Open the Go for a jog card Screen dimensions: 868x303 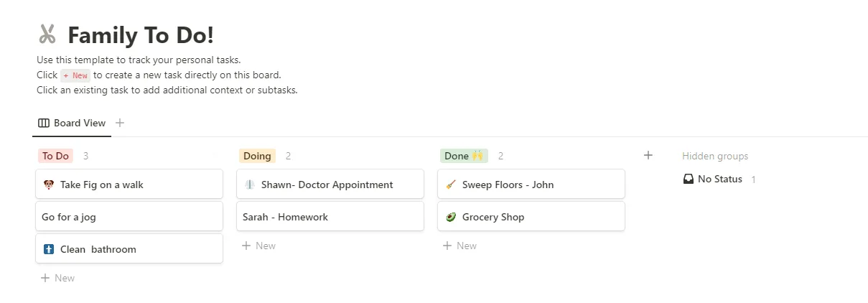(x=129, y=217)
